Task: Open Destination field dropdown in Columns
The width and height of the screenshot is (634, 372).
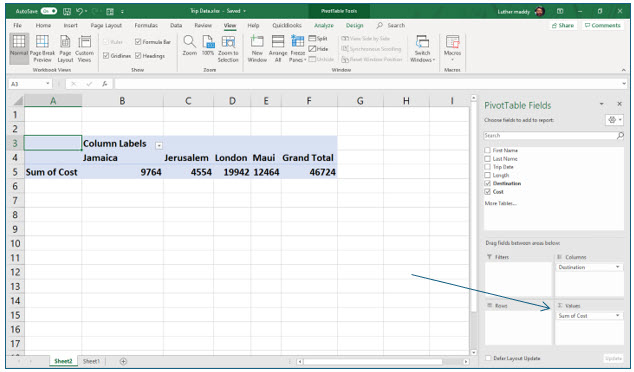Action: tap(617, 267)
